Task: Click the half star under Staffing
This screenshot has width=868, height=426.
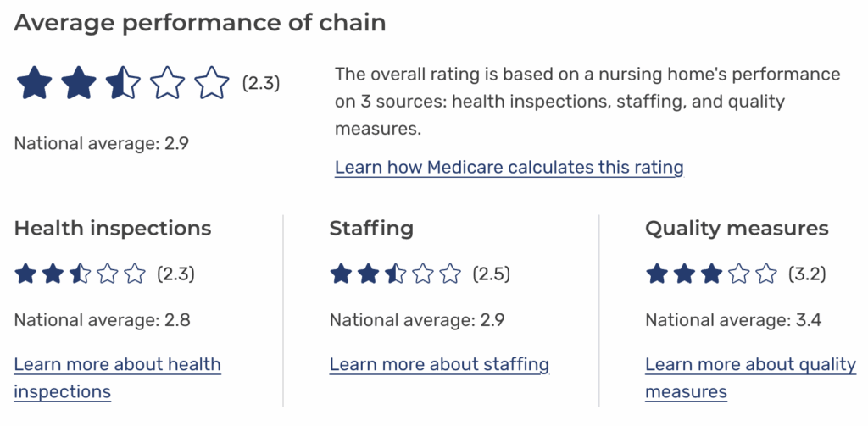Action: [x=395, y=274]
